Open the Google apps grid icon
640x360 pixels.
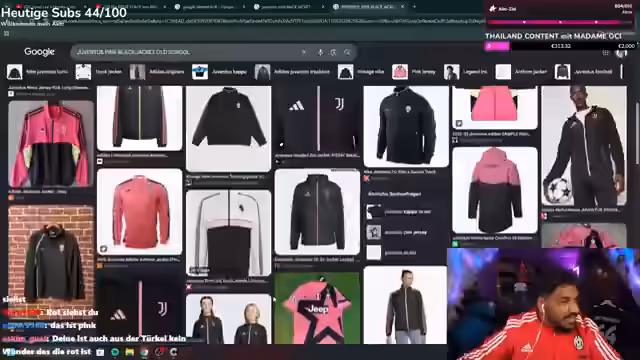click(606, 53)
